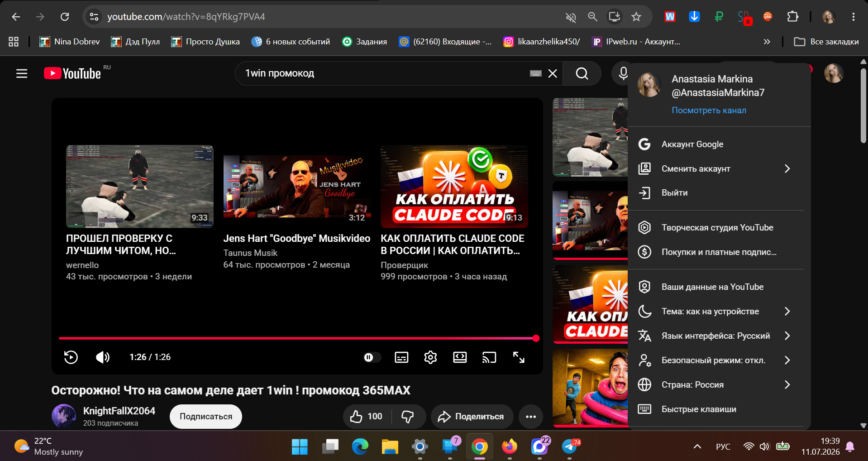868x461 pixels.
Task: Mute the video volume
Action: 103,357
